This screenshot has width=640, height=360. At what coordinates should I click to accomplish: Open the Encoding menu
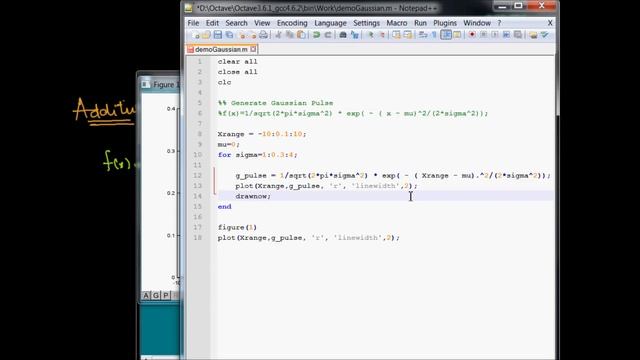click(x=292, y=23)
